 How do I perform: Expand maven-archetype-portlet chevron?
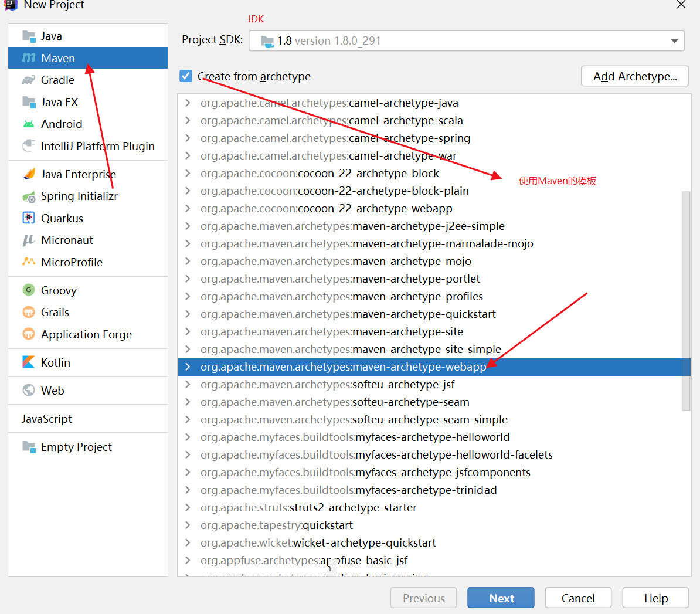[188, 279]
